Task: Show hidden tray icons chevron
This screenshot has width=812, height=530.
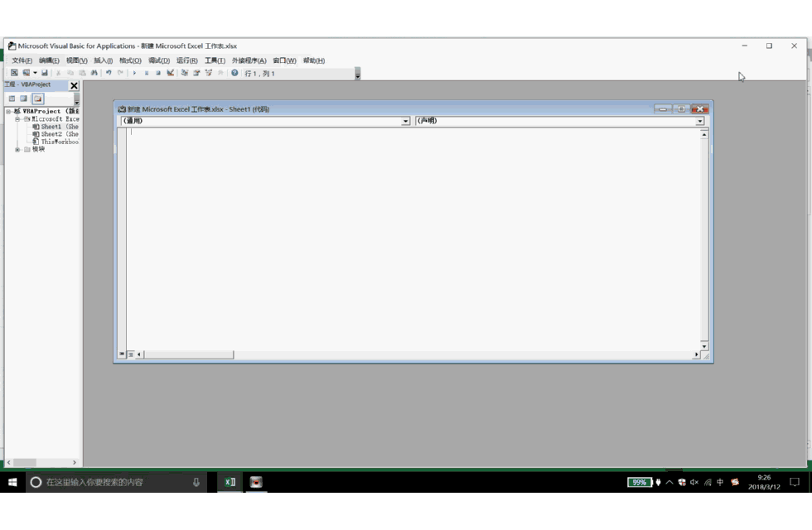Action: (x=669, y=482)
